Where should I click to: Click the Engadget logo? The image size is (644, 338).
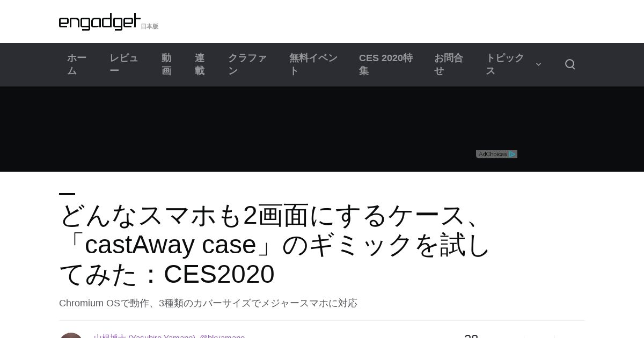pos(100,21)
